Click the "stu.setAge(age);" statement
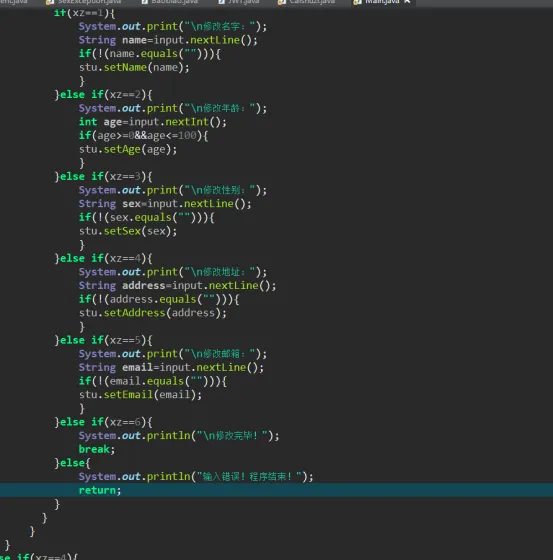The width and height of the screenshot is (553, 560). 128,149
